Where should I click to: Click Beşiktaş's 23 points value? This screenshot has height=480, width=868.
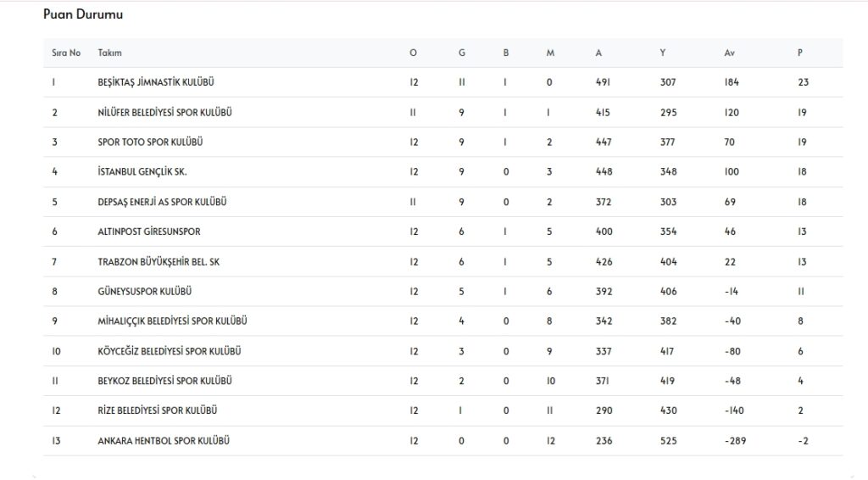(802, 82)
